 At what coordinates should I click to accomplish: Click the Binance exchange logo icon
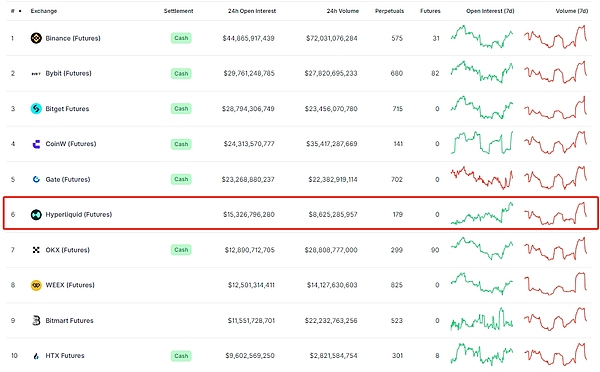point(36,38)
